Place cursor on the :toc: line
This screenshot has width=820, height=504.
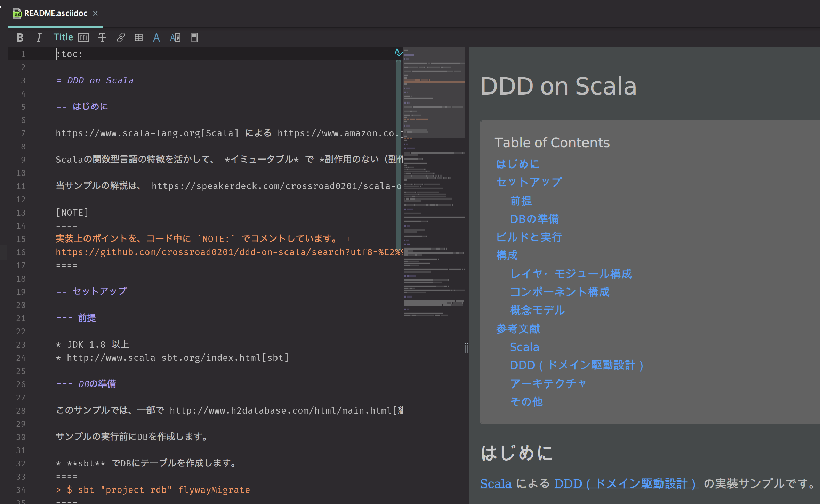point(70,54)
